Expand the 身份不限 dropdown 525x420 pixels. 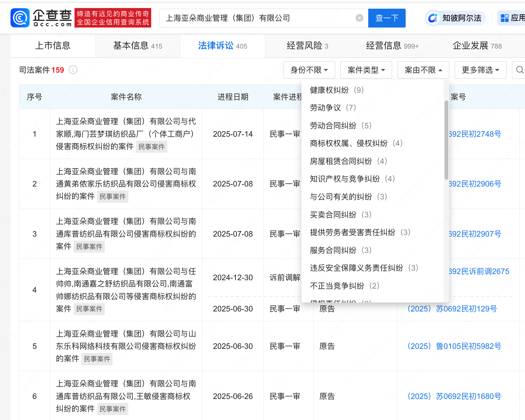coord(309,70)
